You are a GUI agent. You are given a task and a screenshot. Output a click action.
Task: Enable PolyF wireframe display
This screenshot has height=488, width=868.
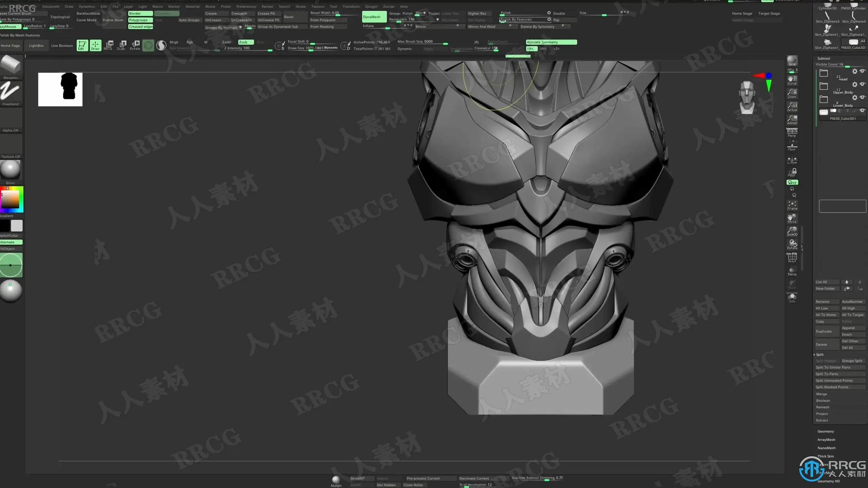coord(792,258)
